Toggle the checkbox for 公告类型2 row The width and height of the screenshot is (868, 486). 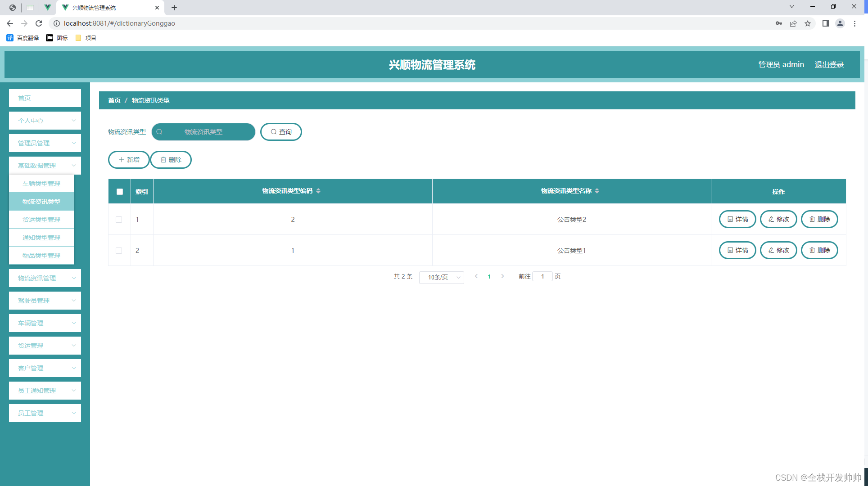[119, 219]
